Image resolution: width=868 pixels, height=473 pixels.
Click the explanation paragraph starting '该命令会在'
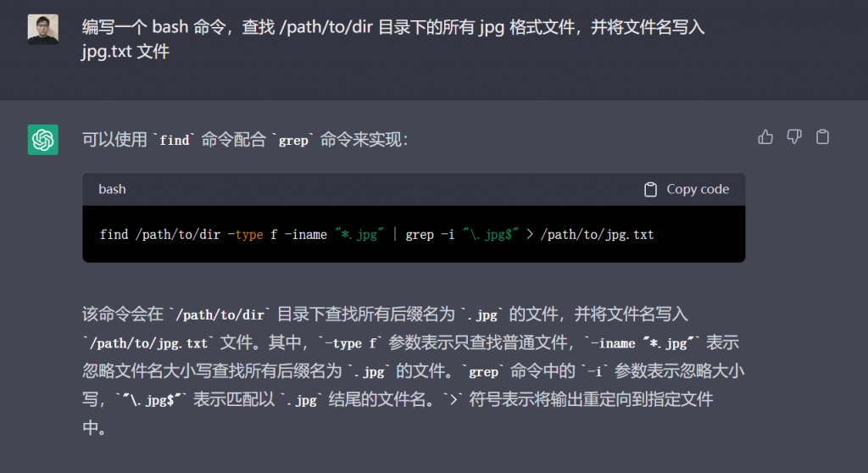[x=413, y=370]
